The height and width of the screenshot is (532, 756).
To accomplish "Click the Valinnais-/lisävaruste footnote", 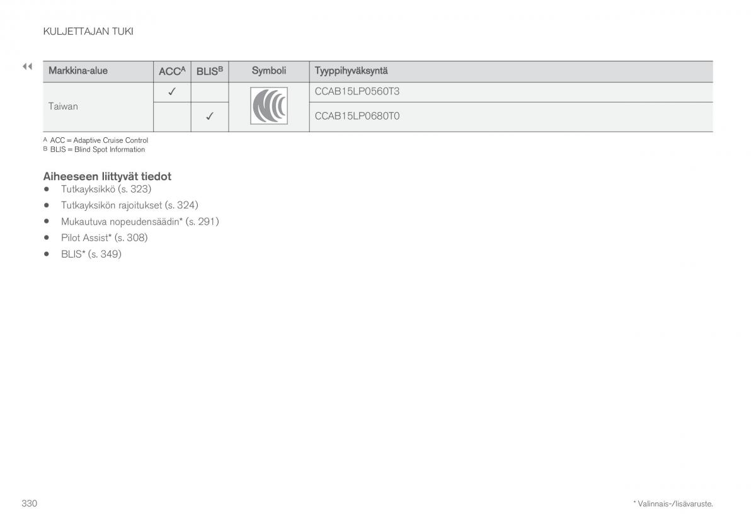I will tap(673, 504).
